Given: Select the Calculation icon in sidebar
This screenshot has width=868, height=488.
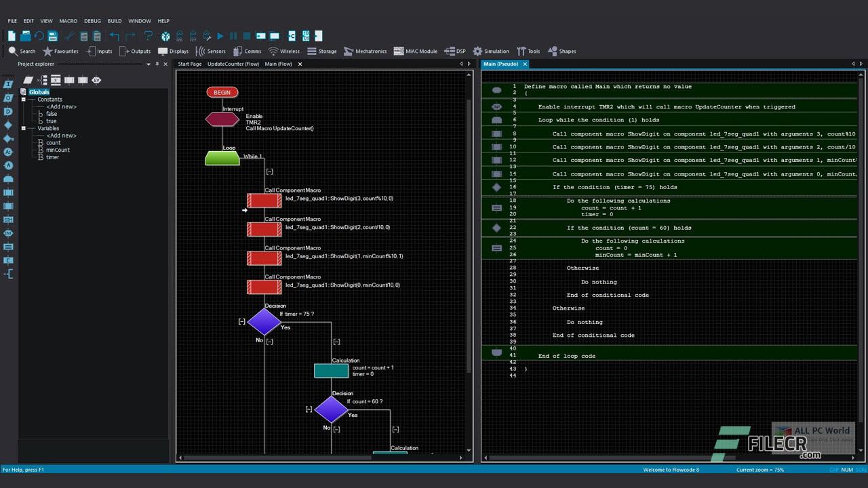Looking at the screenshot, I should [8, 247].
